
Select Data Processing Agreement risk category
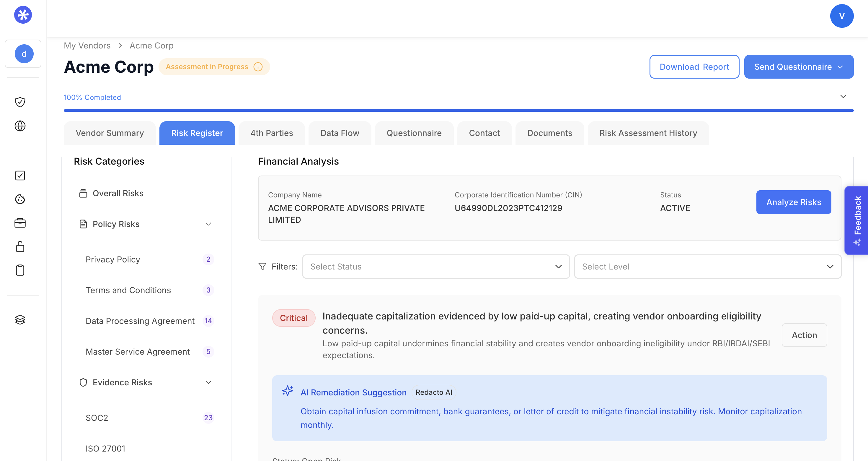pyautogui.click(x=140, y=321)
